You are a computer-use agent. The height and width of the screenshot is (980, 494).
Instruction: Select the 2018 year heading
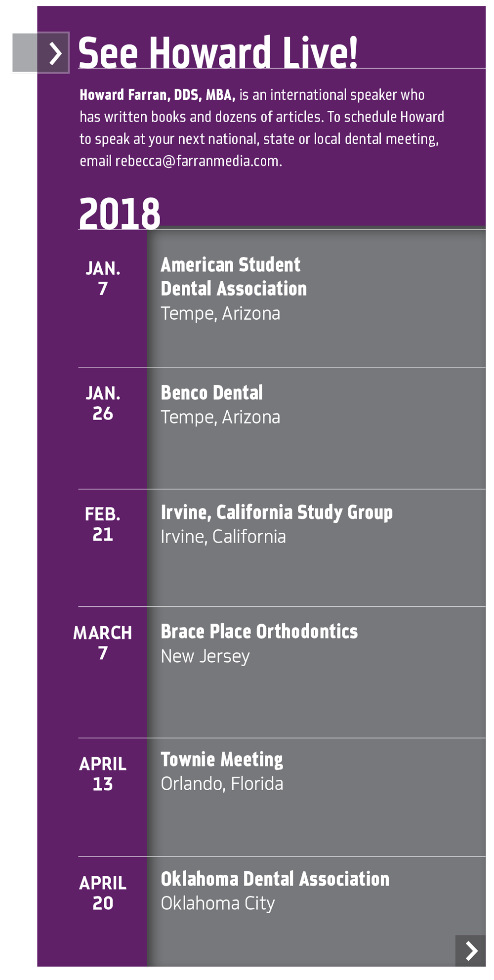120,213
